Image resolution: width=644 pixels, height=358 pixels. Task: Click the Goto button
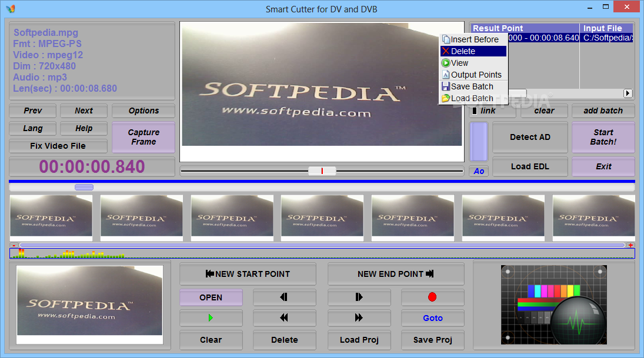coord(432,318)
